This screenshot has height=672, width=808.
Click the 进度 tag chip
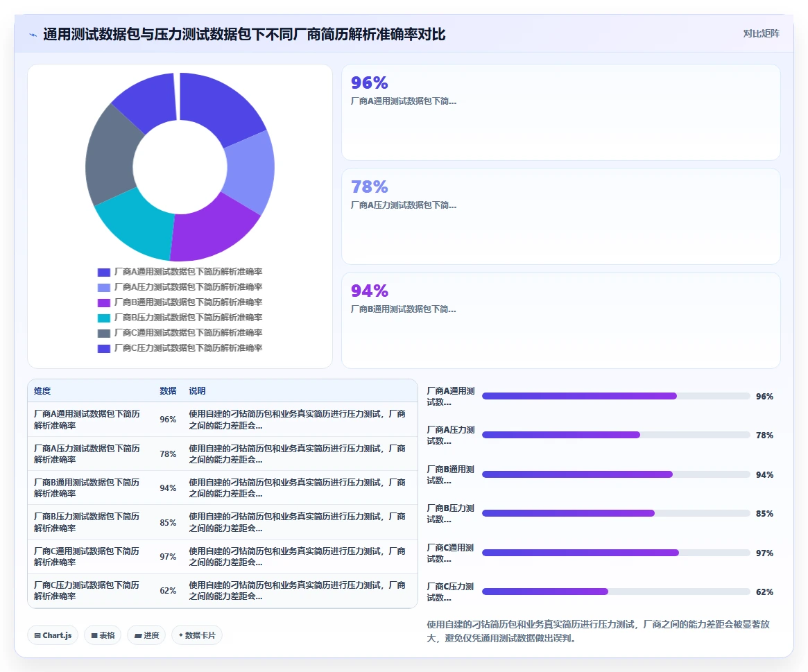pyautogui.click(x=146, y=635)
